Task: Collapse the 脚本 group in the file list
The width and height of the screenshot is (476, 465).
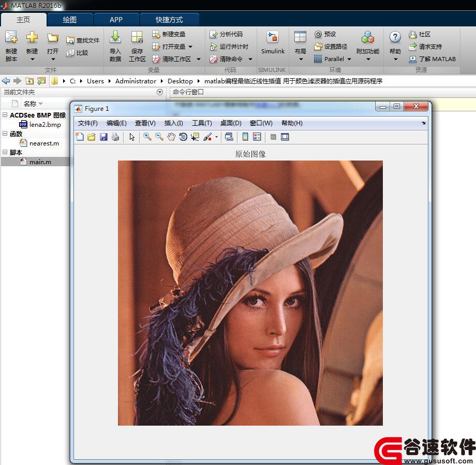Action: [5, 152]
